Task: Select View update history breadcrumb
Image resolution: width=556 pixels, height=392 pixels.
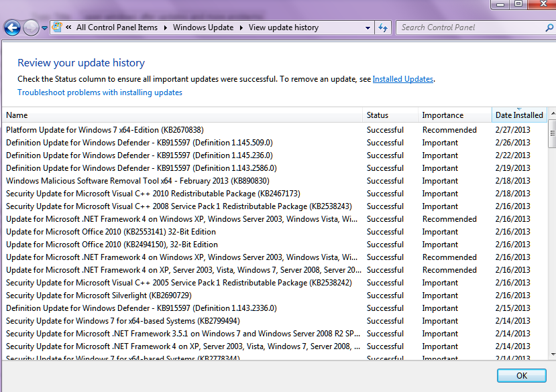Action: [x=283, y=27]
